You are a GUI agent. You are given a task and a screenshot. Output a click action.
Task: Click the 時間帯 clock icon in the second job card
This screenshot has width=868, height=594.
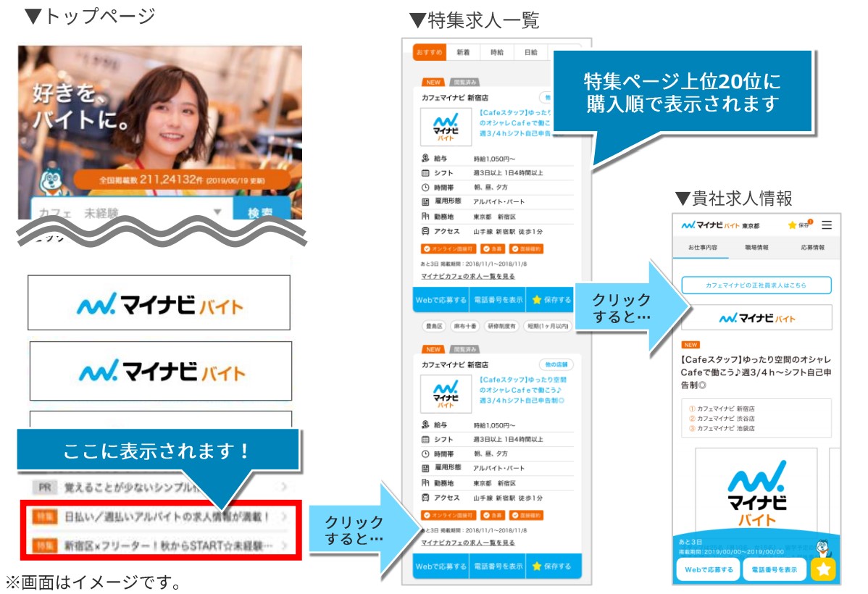(425, 453)
